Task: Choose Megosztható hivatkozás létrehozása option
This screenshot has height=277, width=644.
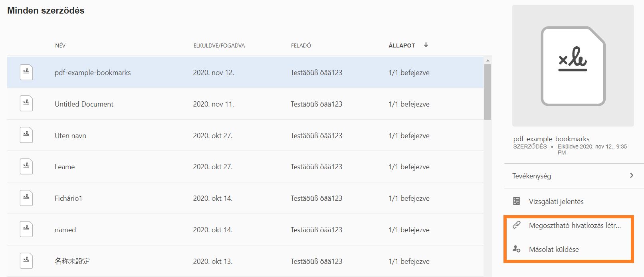Action: click(x=575, y=226)
